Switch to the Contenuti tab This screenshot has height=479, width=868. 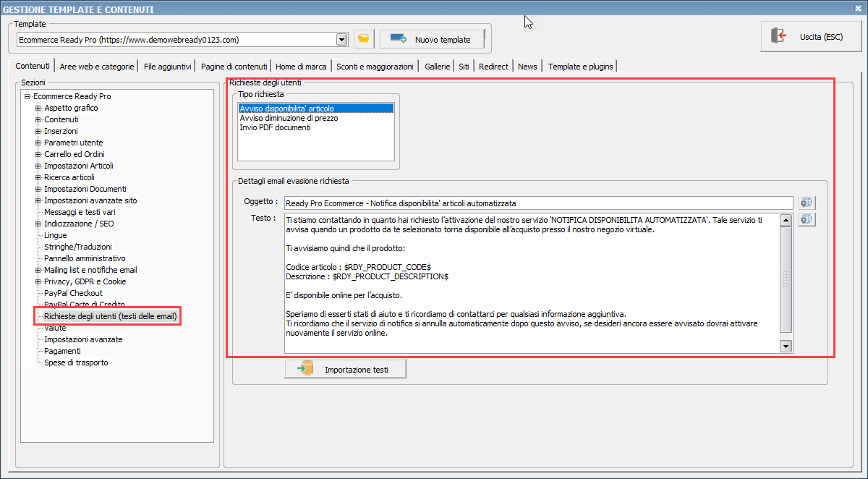pyautogui.click(x=33, y=66)
